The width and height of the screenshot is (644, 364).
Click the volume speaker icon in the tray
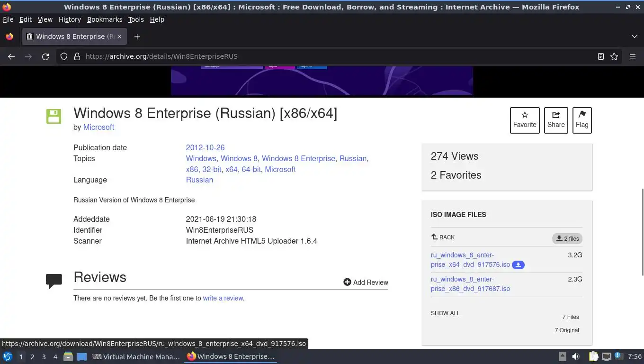[x=576, y=356]
